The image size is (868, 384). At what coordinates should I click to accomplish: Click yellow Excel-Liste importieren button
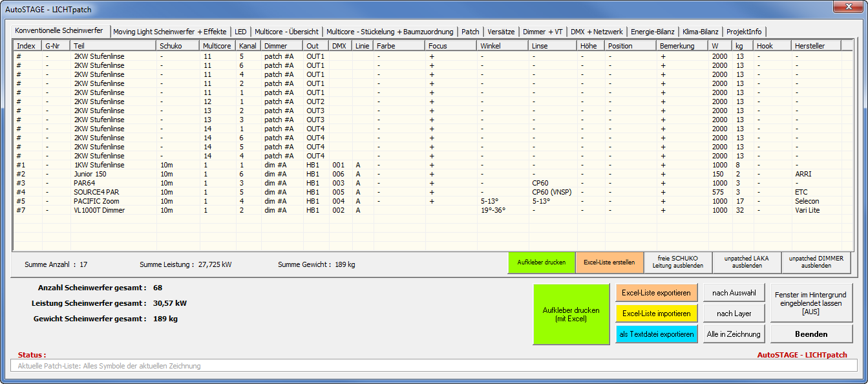tap(656, 314)
